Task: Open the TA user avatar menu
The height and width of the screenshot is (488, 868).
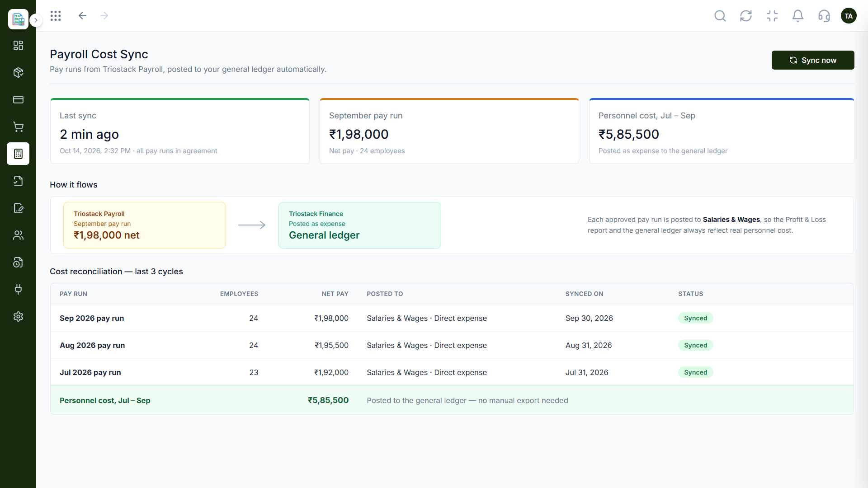Action: click(x=849, y=16)
